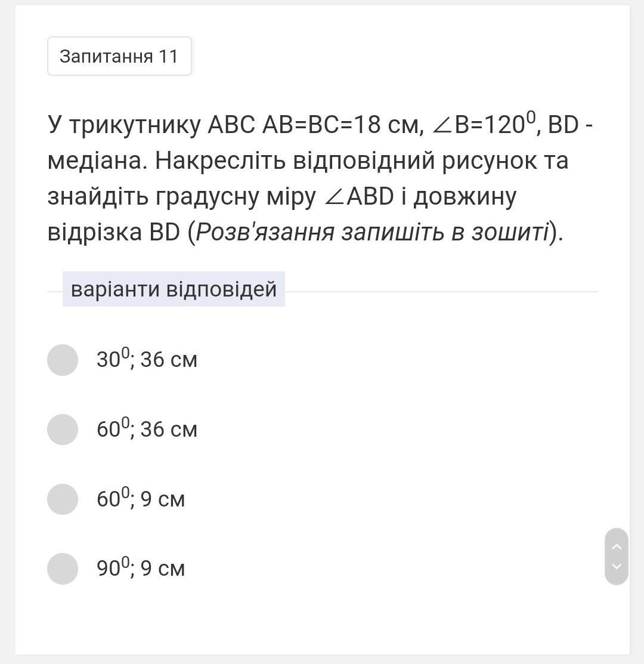The image size is (644, 664).
Task: Select the radio button for 30°; 36 см
Action: [63, 360]
